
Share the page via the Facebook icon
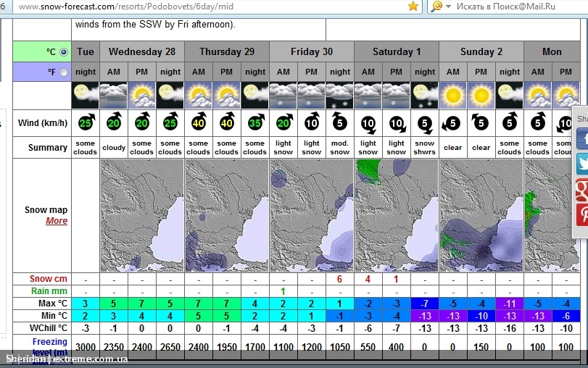click(582, 138)
